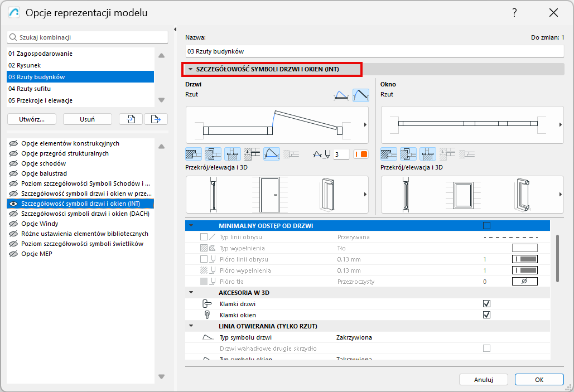
Task: Open door plan preview flyout arrow
Action: tap(365, 125)
